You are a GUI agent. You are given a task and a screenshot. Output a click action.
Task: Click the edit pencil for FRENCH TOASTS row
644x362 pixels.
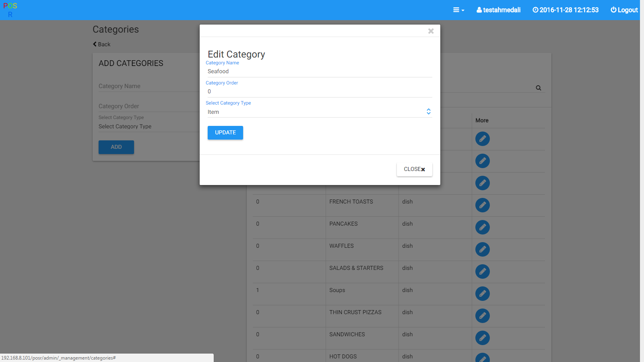point(482,205)
